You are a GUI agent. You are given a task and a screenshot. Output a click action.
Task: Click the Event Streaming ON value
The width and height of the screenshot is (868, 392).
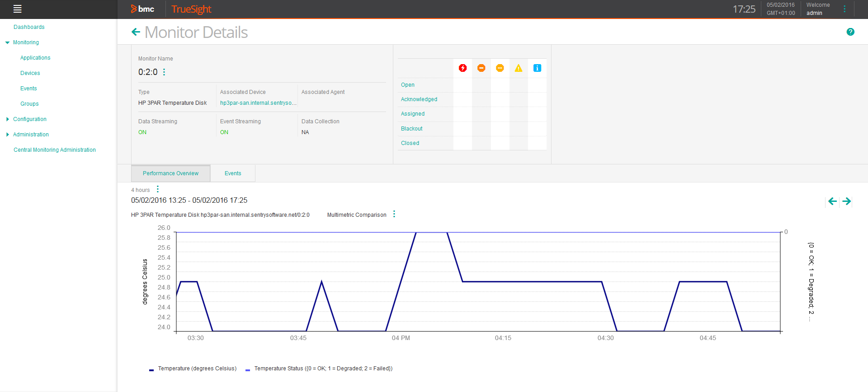click(224, 132)
